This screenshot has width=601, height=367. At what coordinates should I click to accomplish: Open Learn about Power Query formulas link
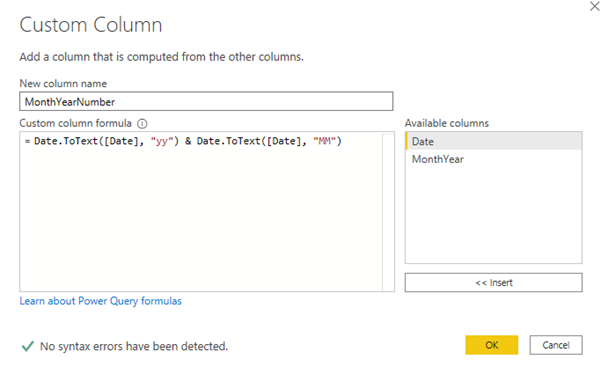100,301
